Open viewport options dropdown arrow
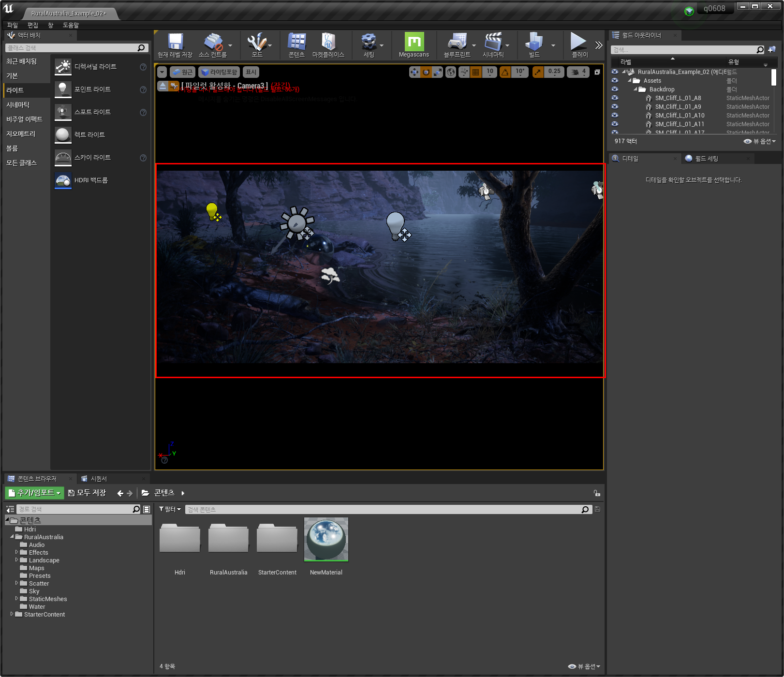 point(162,72)
